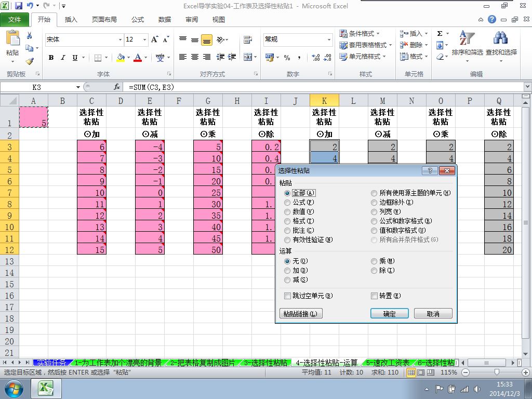Switch to the 审阅 ribbon tab
This screenshot has width=532, height=399.
pyautogui.click(x=192, y=20)
